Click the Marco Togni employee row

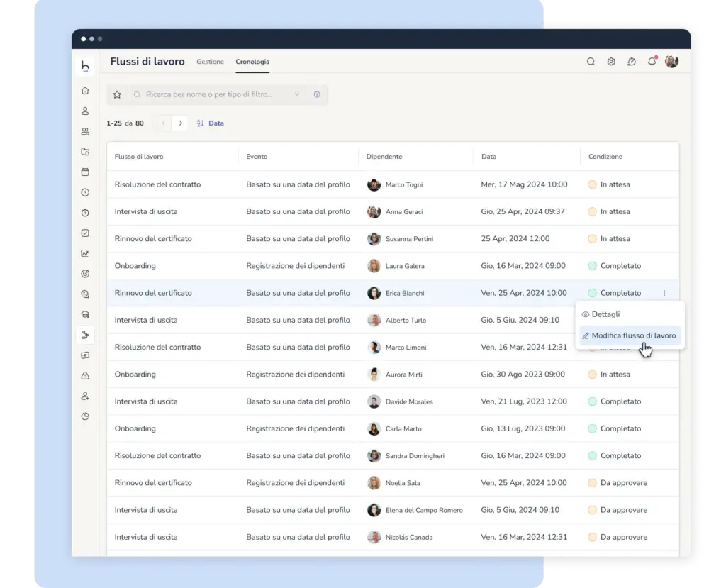393,184
